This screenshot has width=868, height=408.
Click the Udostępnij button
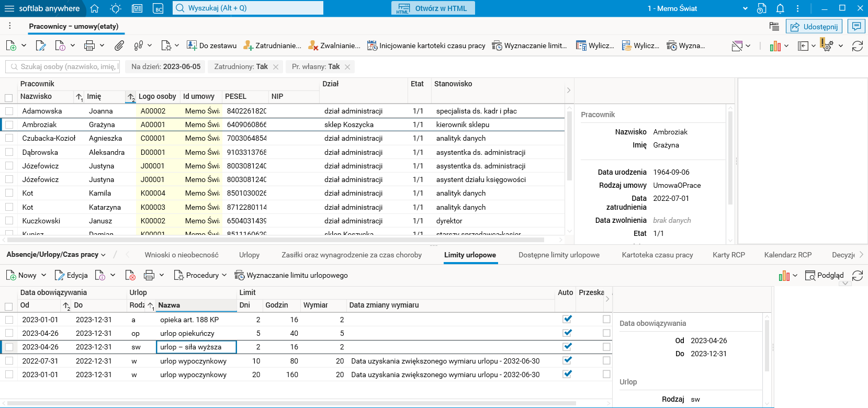pos(814,27)
